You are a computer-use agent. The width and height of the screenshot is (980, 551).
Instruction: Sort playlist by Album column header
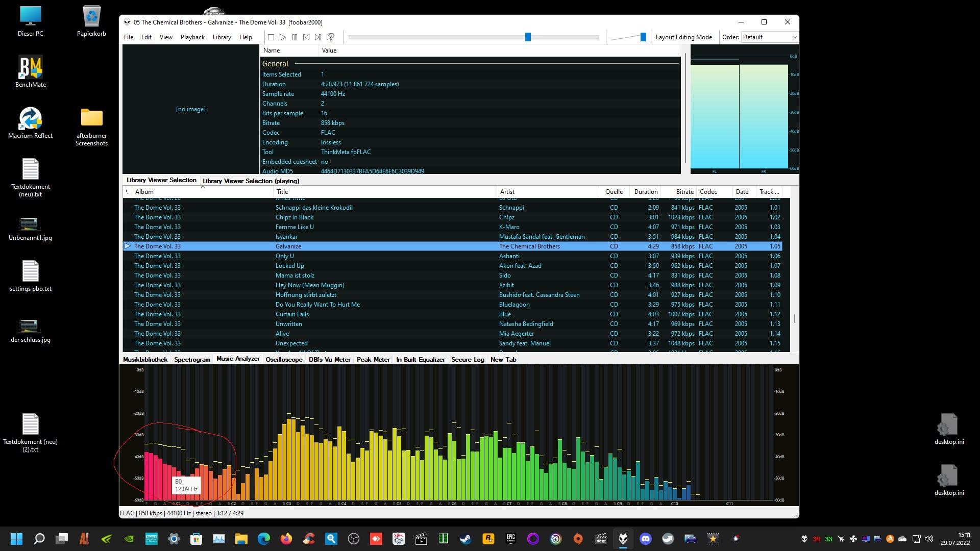[203, 192]
